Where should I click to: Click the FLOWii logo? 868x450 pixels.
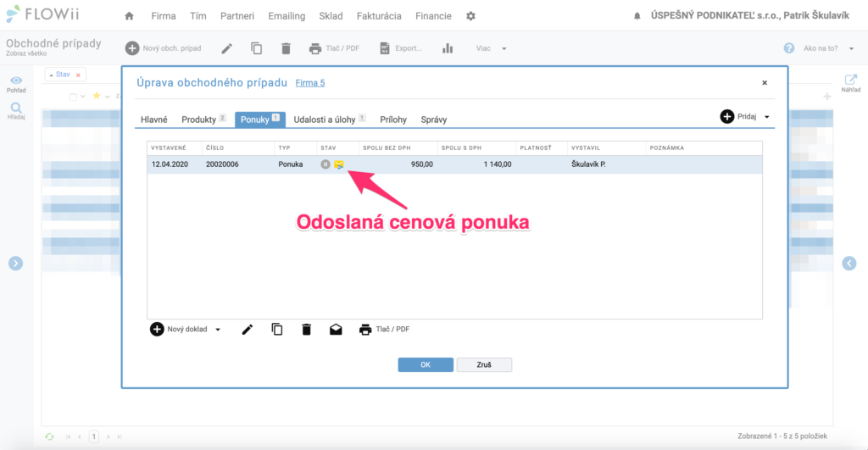[x=42, y=14]
